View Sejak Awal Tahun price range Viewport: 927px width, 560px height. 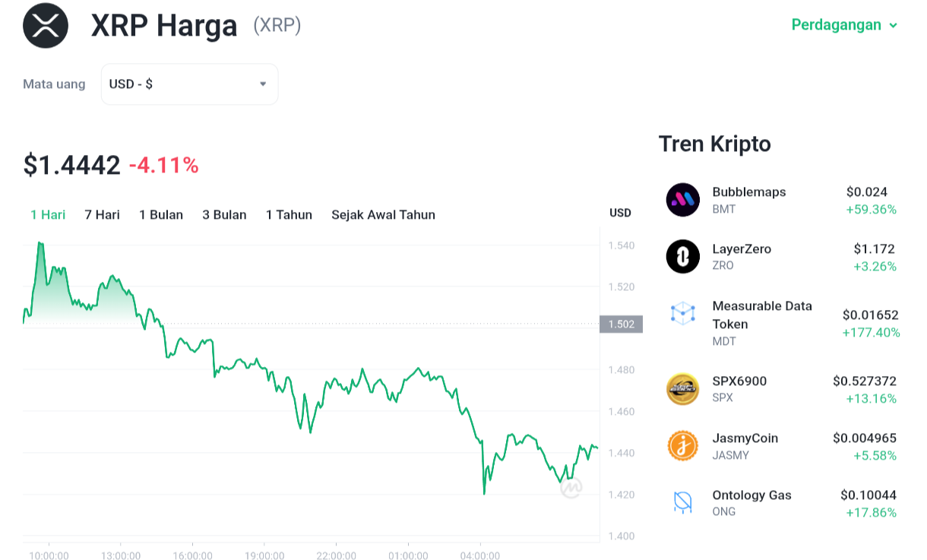pyautogui.click(x=383, y=215)
